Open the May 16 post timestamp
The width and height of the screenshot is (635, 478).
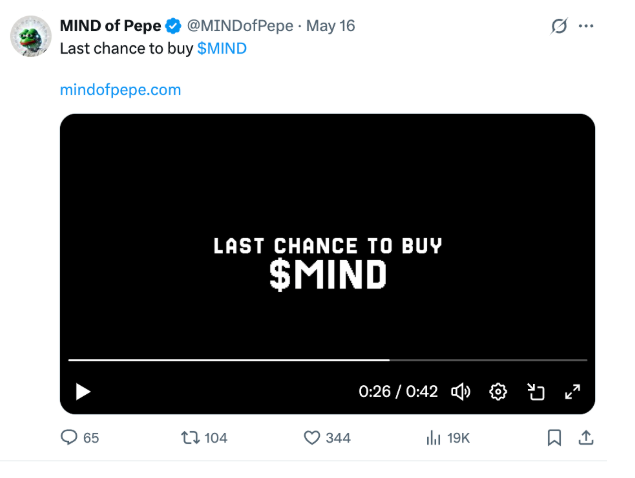tap(330, 26)
